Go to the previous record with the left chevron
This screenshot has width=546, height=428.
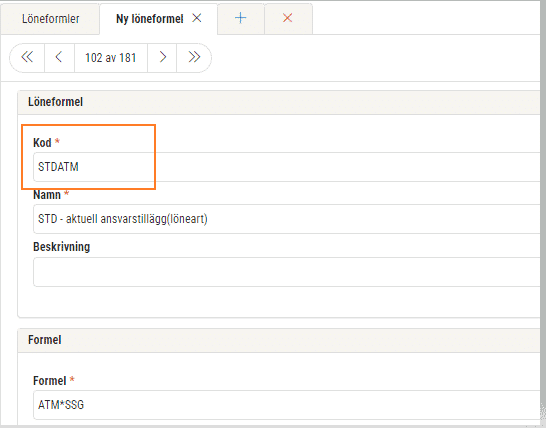(x=59, y=57)
